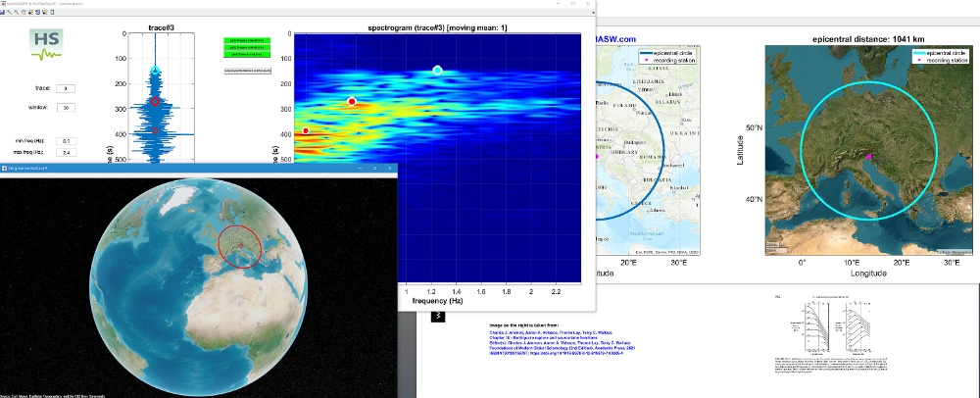Viewport: 980px width, 398px height.
Task: Click the trace number input field
Action: pyautogui.click(x=66, y=89)
